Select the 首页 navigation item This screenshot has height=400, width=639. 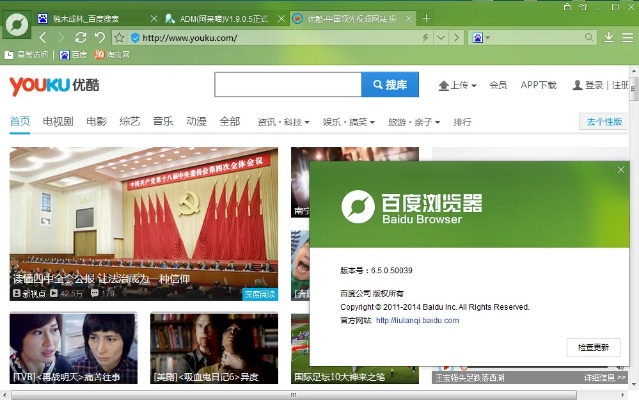[20, 121]
